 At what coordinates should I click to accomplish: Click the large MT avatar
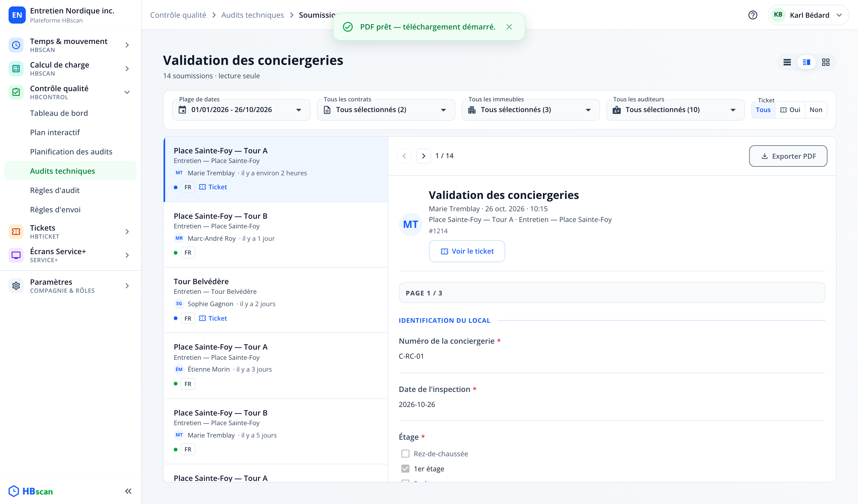pyautogui.click(x=410, y=224)
